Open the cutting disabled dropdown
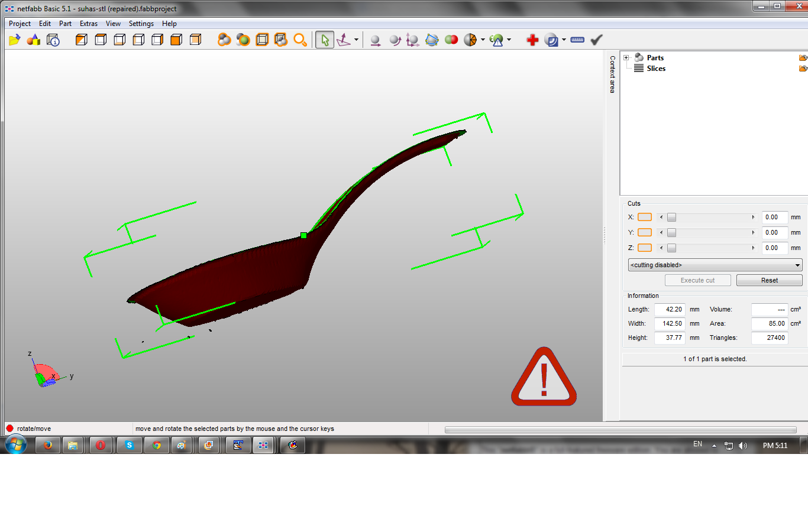808x532 pixels. (715, 265)
